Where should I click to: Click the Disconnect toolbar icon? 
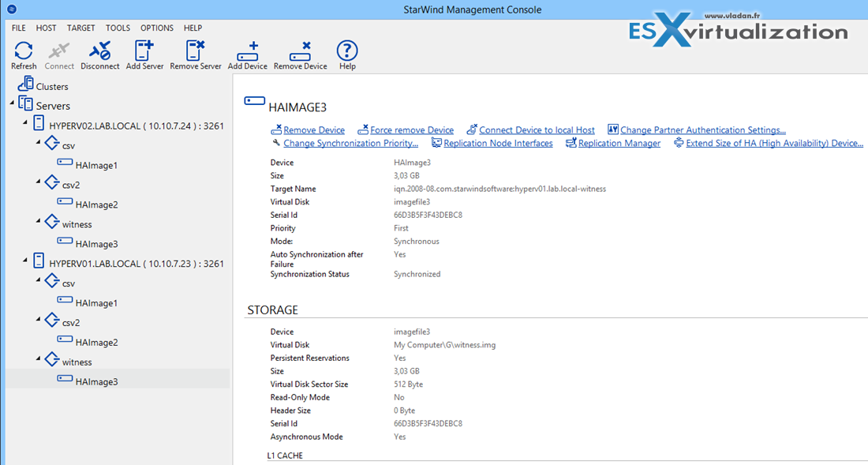(99, 51)
